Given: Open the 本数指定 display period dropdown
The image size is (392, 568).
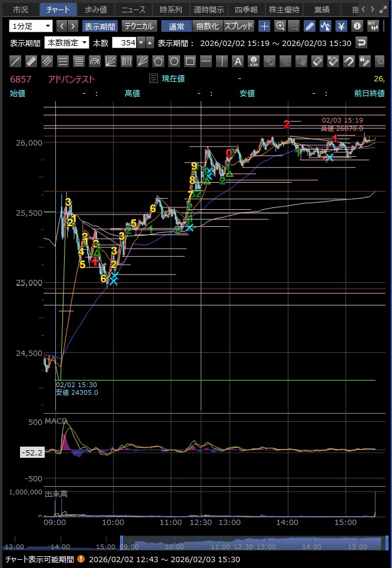Looking at the screenshot, I should (67, 42).
